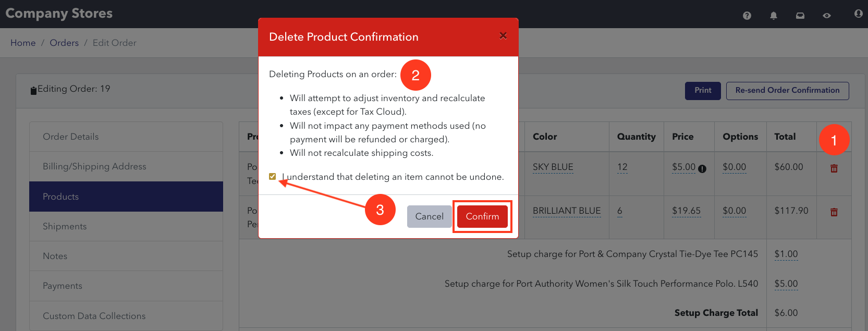Delete the SKY BLUE product row
The image size is (868, 331).
tap(834, 168)
